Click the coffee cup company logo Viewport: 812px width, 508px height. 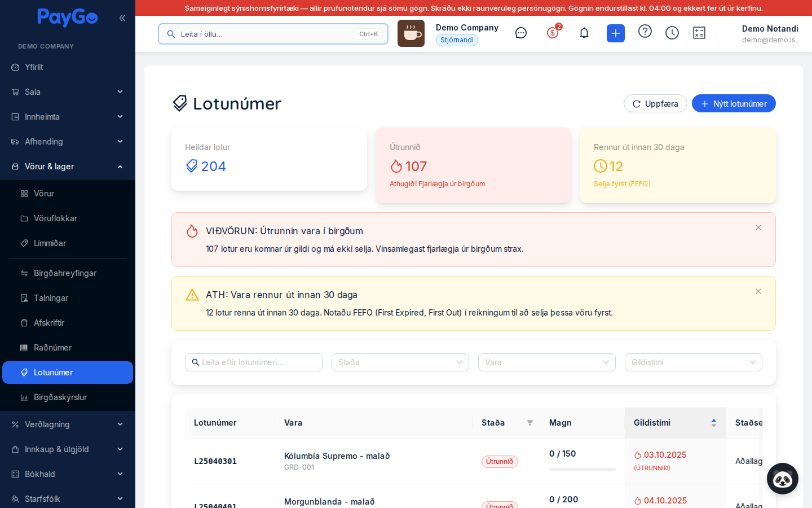(x=411, y=33)
